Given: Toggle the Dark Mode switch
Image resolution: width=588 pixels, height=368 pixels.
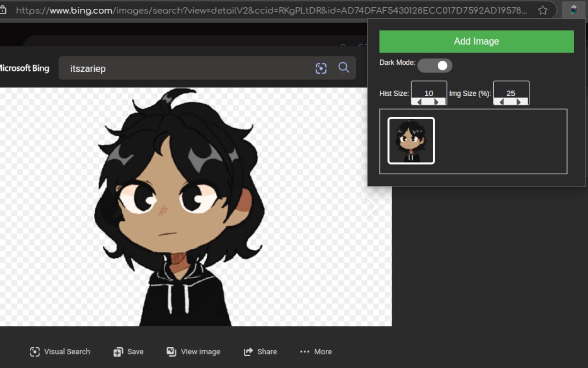Looking at the screenshot, I should [x=435, y=66].
